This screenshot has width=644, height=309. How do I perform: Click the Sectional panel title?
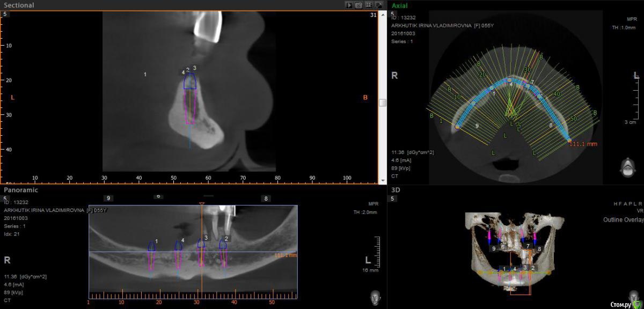pos(19,5)
